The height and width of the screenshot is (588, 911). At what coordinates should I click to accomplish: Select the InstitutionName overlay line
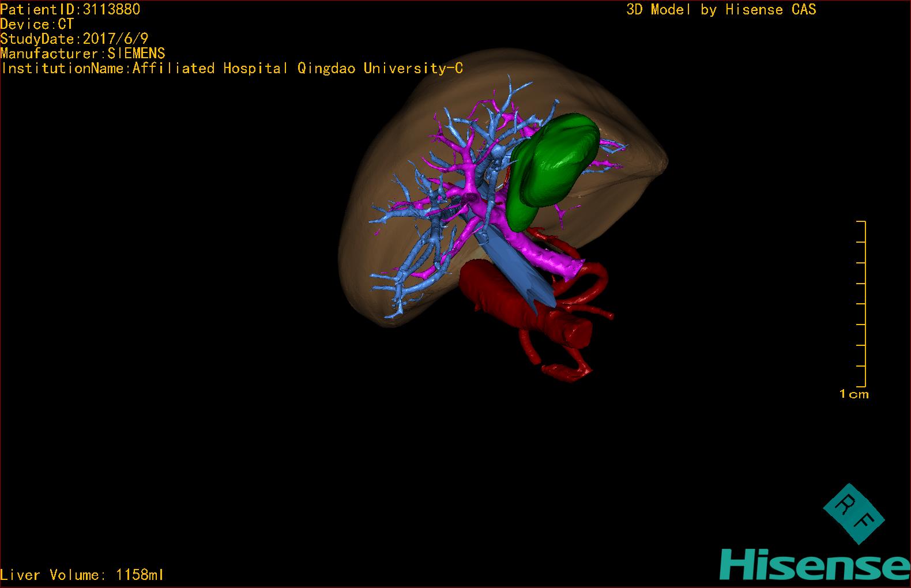[x=232, y=69]
